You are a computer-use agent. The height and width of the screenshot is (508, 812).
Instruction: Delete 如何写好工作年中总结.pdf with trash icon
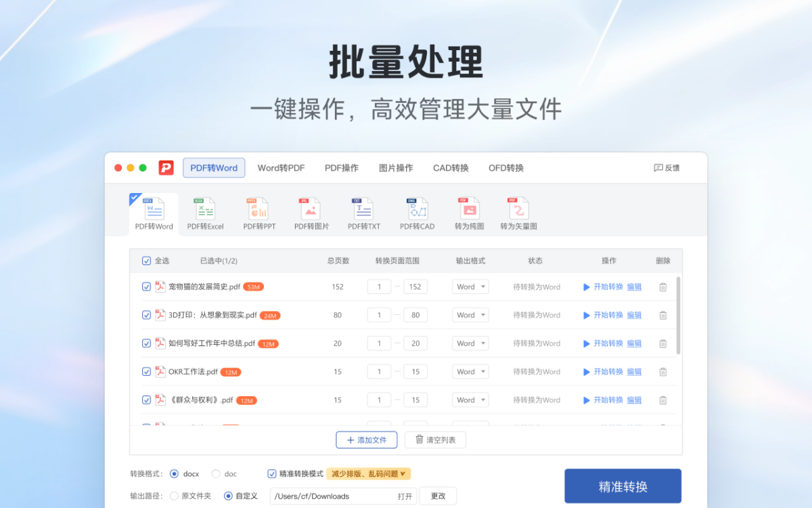pyautogui.click(x=663, y=343)
